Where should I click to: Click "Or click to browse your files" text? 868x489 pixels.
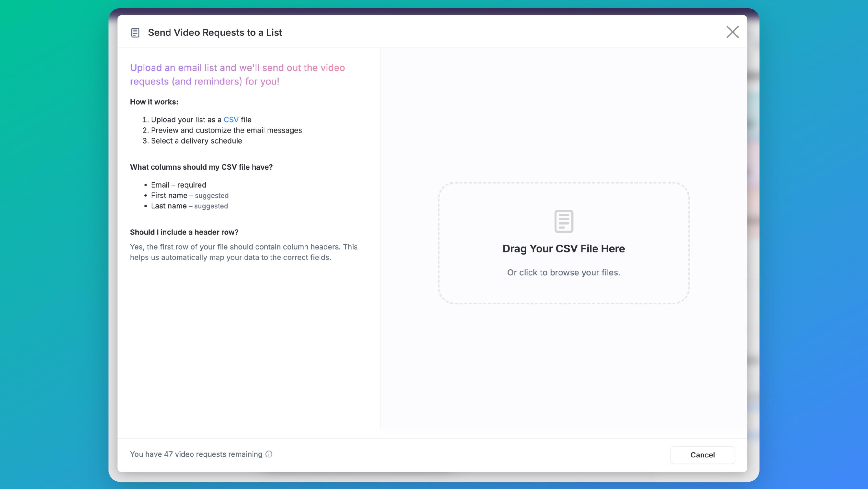[x=563, y=272]
